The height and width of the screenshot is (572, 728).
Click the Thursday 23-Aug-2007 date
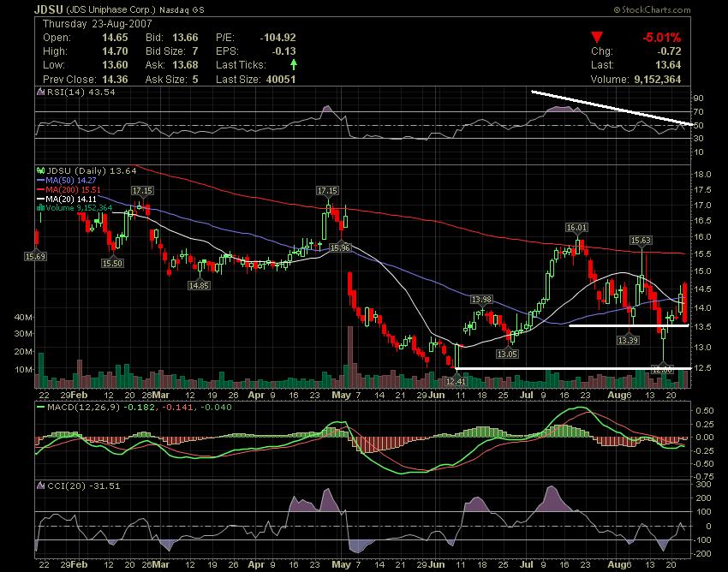point(98,24)
